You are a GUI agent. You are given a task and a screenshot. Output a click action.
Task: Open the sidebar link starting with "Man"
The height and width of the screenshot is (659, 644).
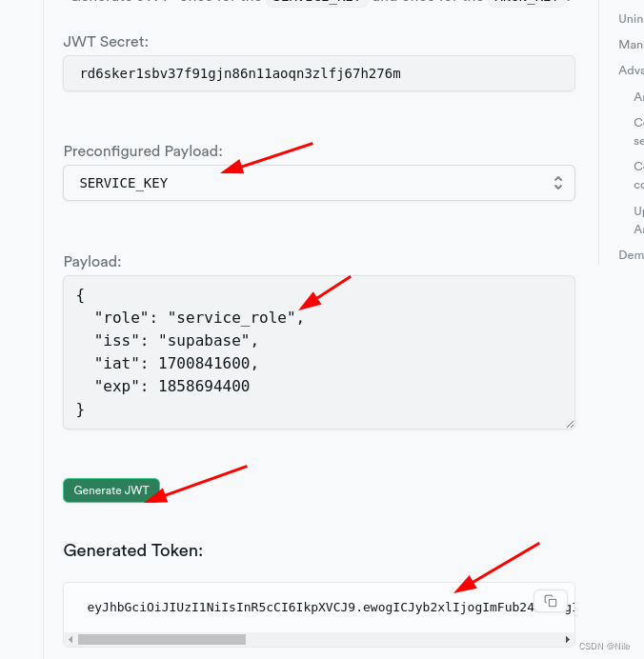[x=631, y=45]
